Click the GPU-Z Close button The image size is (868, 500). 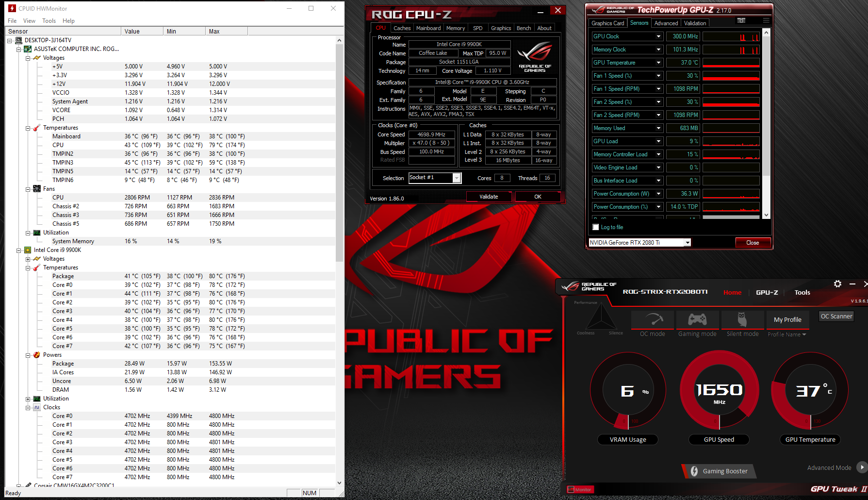coord(753,243)
